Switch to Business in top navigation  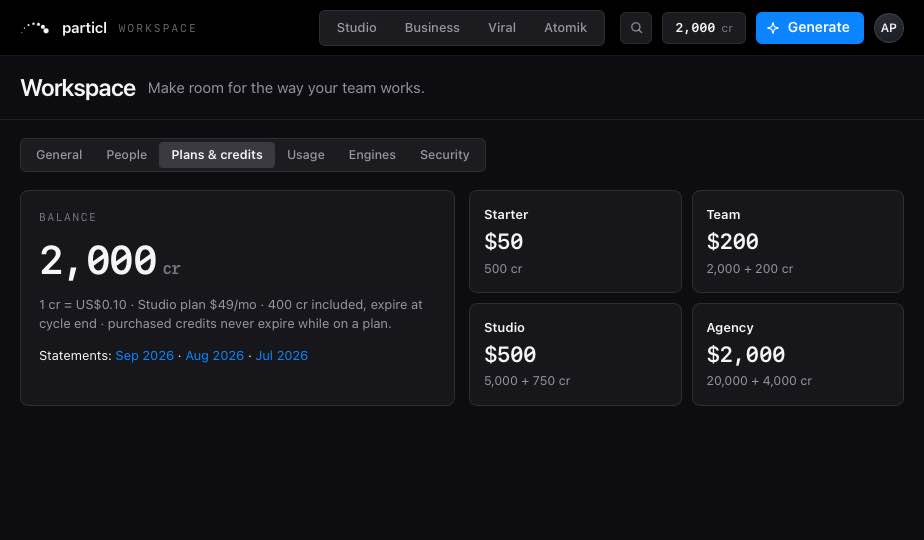click(x=432, y=28)
